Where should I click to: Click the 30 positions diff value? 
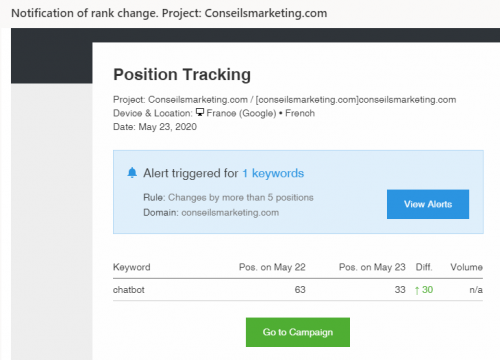[427, 290]
